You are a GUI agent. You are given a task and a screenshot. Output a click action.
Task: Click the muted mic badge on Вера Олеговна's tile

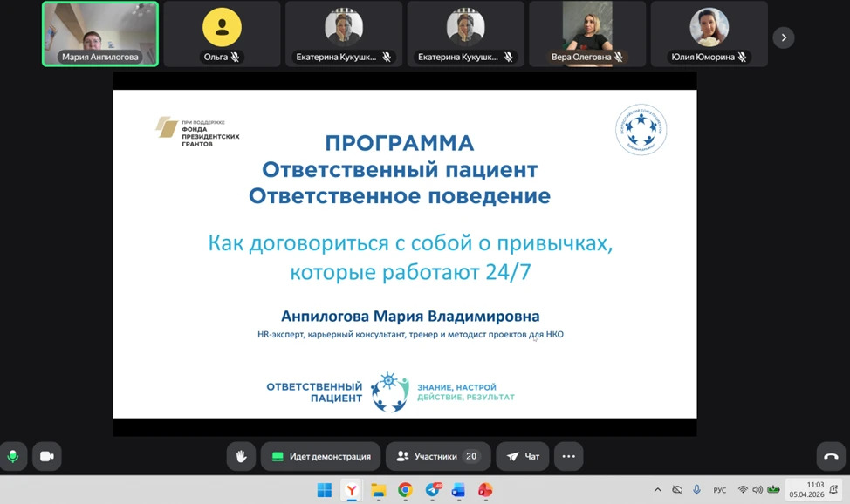click(x=617, y=56)
